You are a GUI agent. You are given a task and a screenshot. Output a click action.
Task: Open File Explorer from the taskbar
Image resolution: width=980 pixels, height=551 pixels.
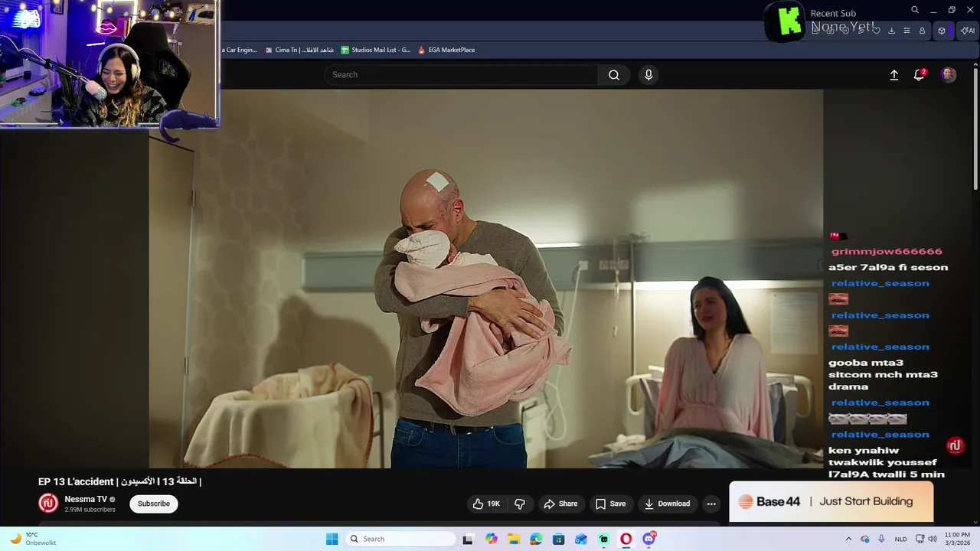click(513, 539)
